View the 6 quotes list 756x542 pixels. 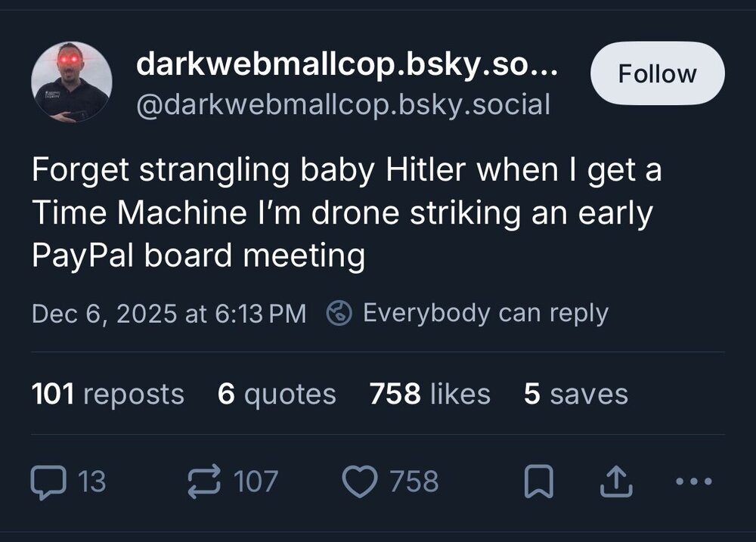[277, 394]
